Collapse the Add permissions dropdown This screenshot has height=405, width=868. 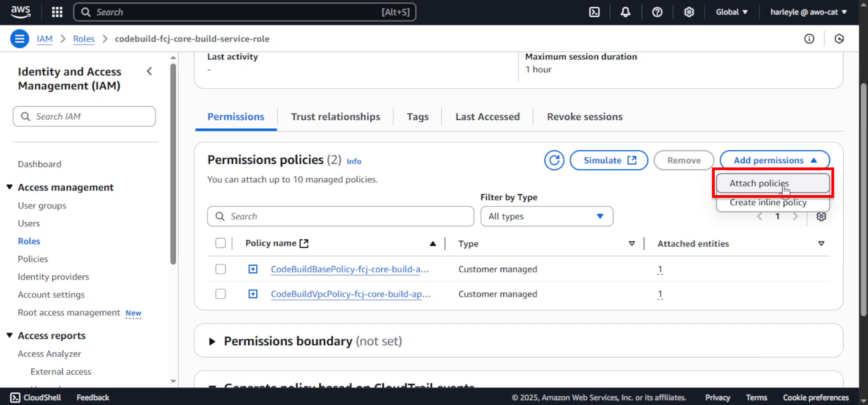[775, 160]
